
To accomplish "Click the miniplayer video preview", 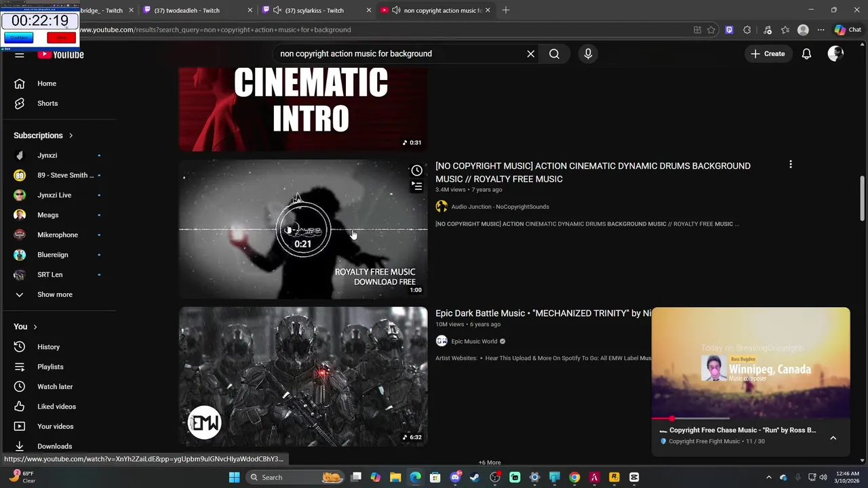I will coord(751,363).
